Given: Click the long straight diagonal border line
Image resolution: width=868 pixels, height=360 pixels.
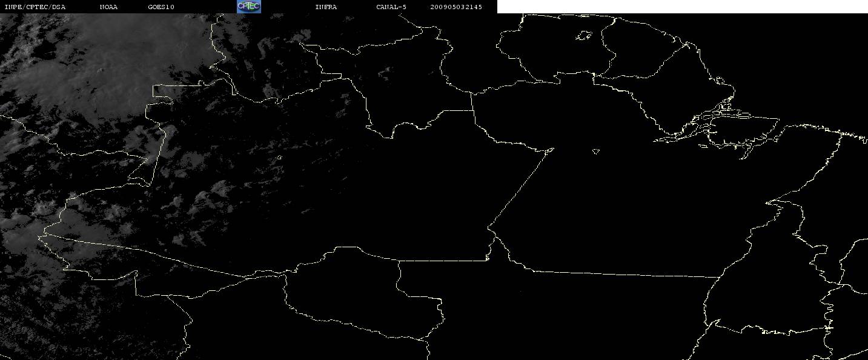Looking at the screenshot, I should pyautogui.click(x=521, y=188).
